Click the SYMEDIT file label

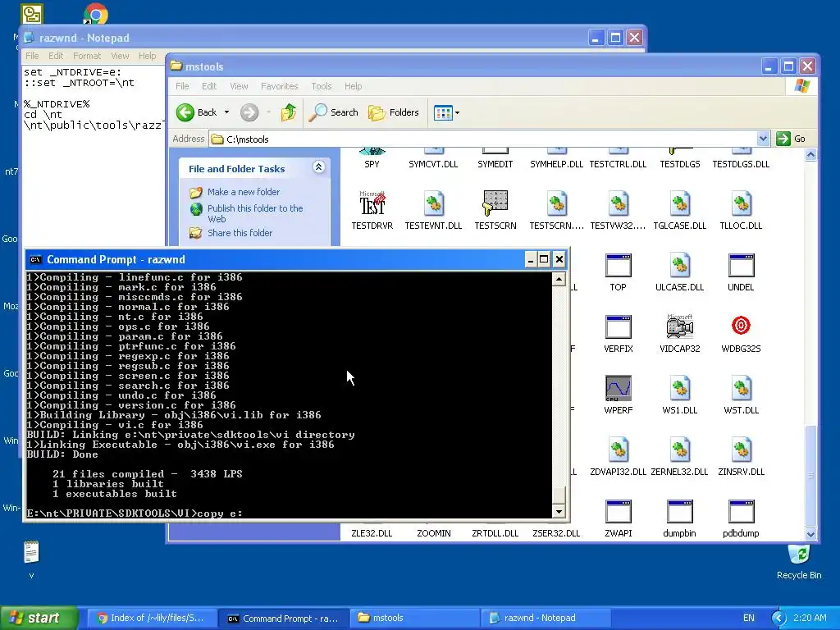point(495,164)
